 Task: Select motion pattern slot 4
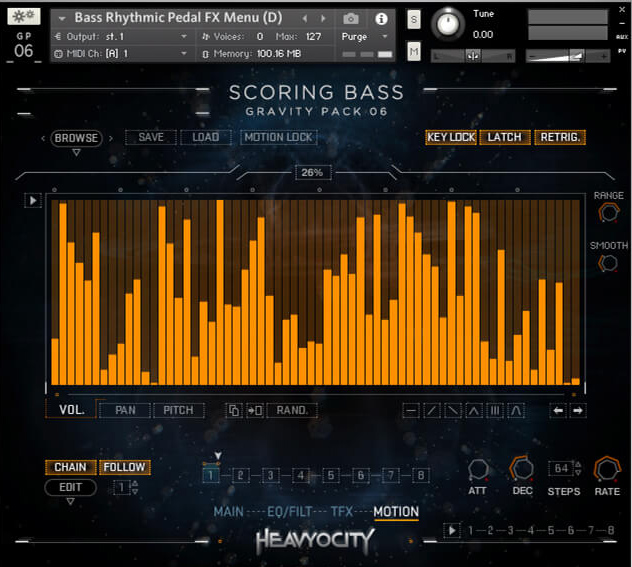coord(301,476)
